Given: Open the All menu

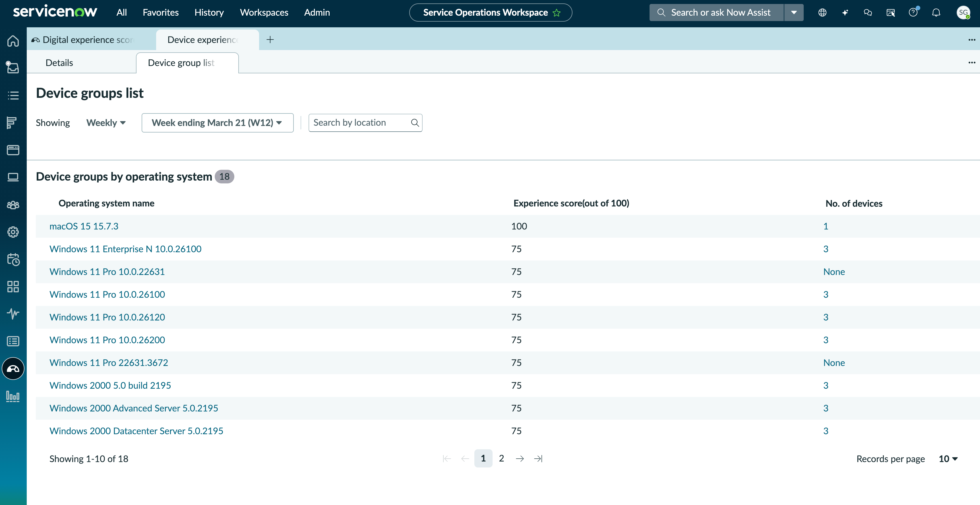Looking at the screenshot, I should 121,13.
